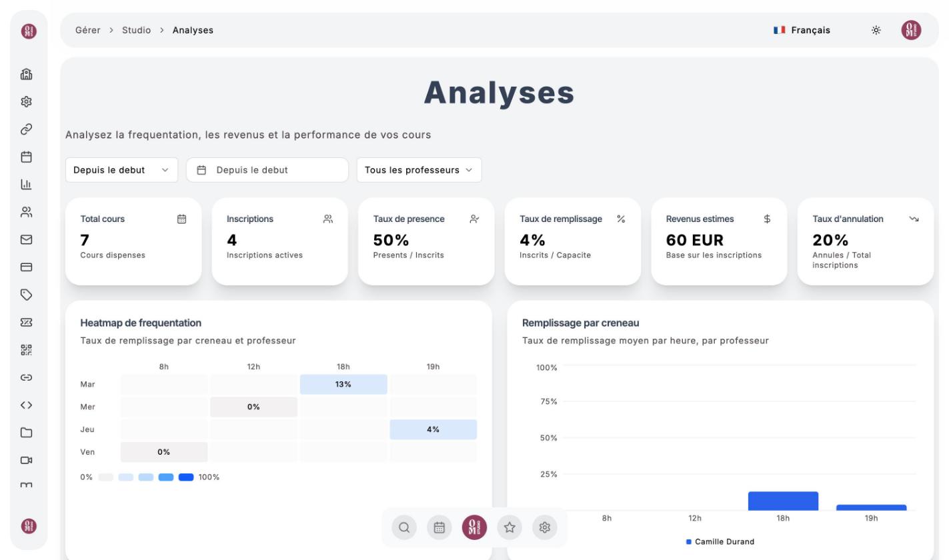Click the logo at the sidebar top
The width and height of the screenshot is (949, 560).
tap(29, 31)
